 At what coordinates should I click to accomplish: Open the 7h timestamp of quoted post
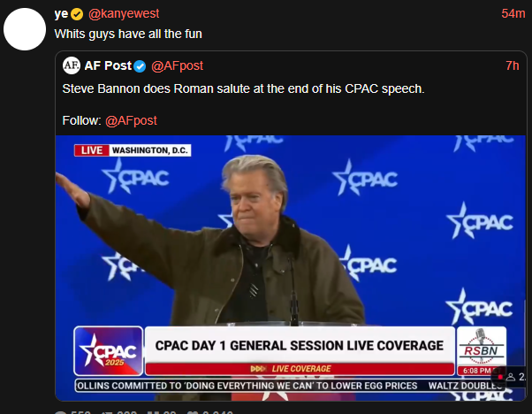[x=512, y=66]
